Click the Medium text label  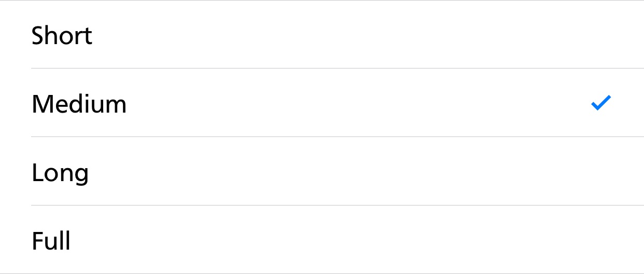79,104
